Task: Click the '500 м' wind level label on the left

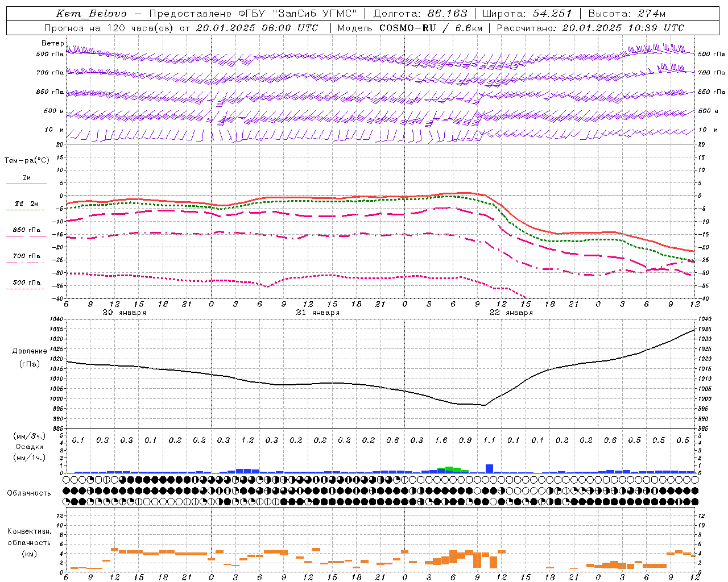Action: click(54, 111)
